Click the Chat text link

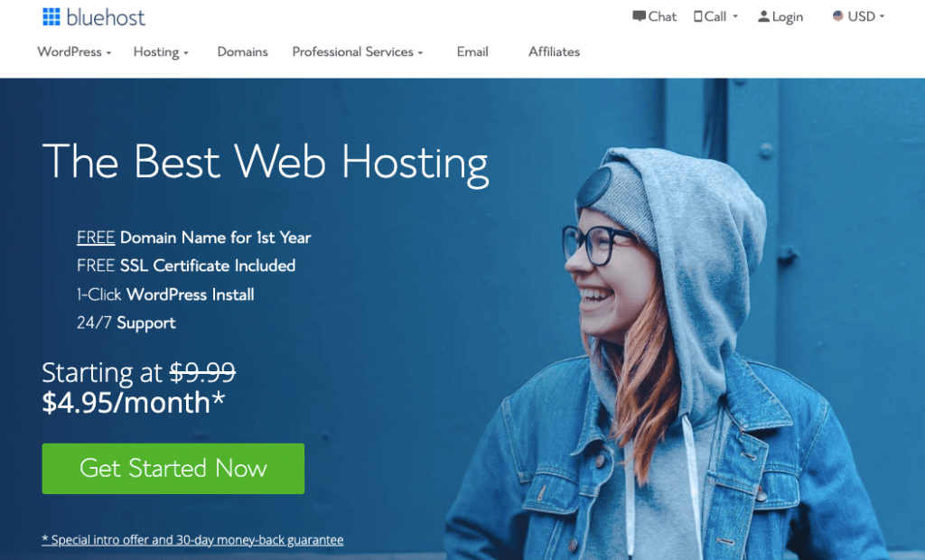coord(662,16)
